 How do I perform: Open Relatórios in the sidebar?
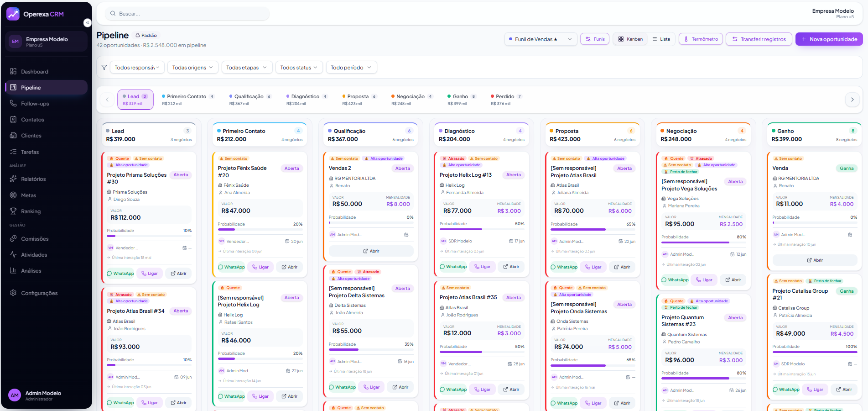click(x=46, y=179)
